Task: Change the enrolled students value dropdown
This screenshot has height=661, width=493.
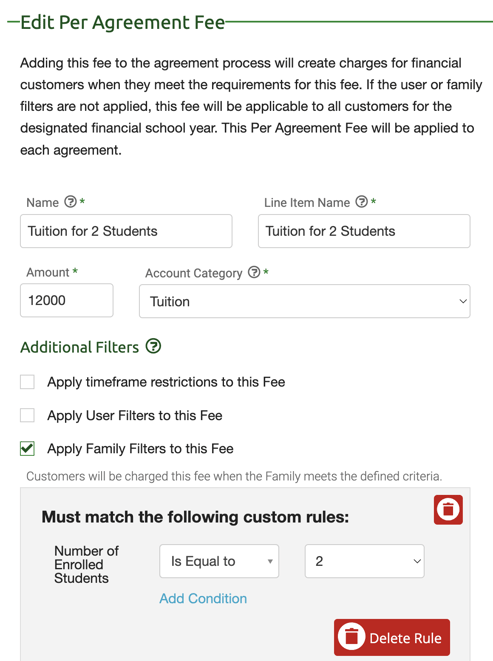Action: 365,561
